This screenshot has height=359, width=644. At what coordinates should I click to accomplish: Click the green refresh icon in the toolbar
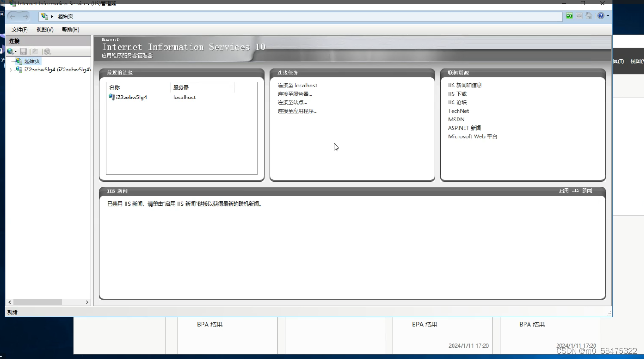[569, 16]
